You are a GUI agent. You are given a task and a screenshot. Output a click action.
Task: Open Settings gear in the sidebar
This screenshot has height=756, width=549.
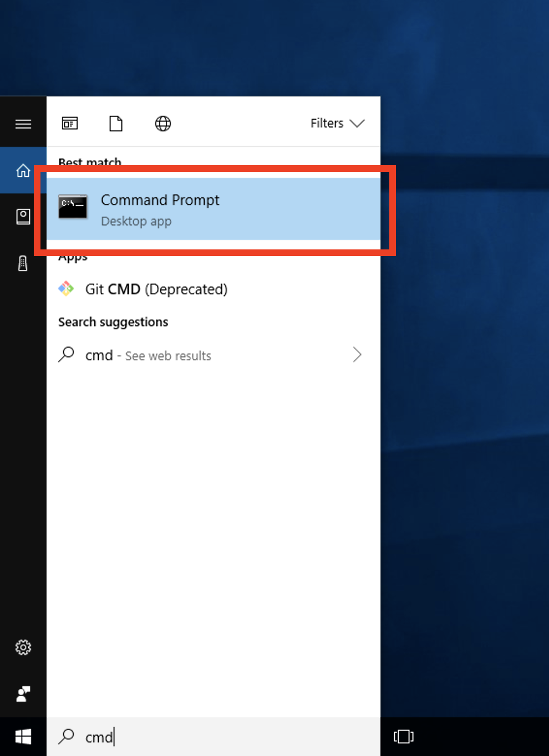tap(23, 647)
